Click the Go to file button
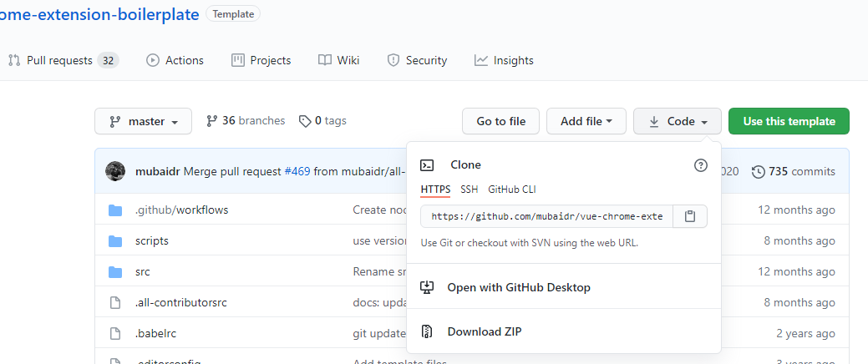The height and width of the screenshot is (364, 868). tap(501, 121)
